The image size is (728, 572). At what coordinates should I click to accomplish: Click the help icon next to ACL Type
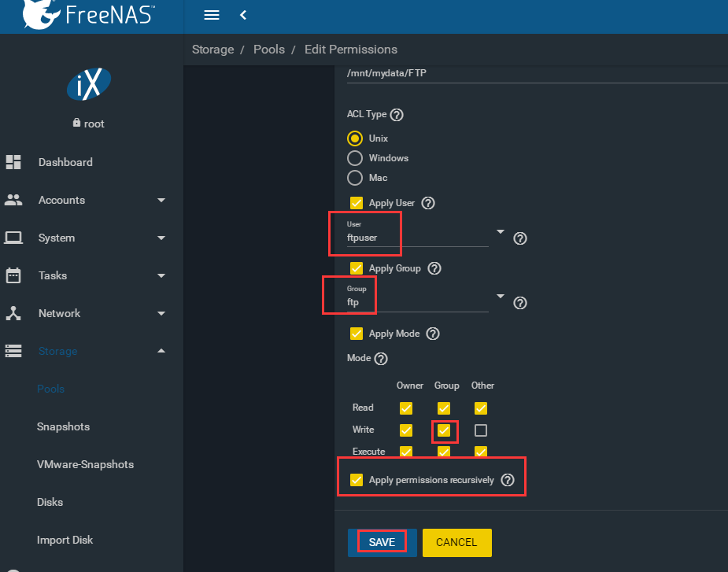[397, 114]
